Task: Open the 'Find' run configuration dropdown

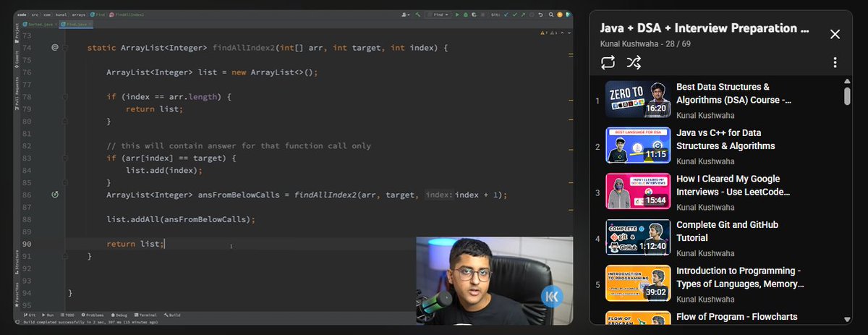Action: click(438, 14)
